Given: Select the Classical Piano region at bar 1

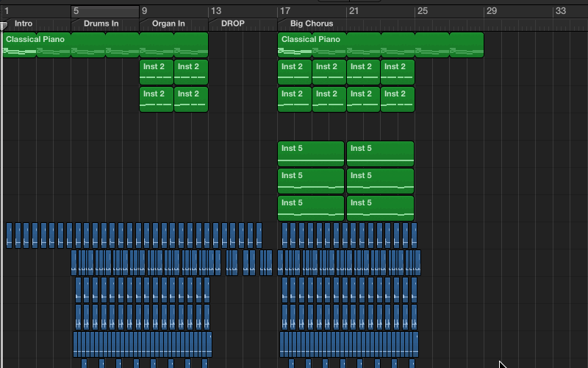Looking at the screenshot, I should pyautogui.click(x=20, y=45).
